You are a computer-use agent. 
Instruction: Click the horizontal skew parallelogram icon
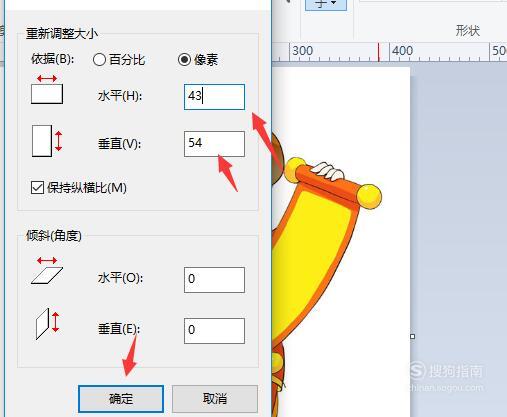click(47, 270)
